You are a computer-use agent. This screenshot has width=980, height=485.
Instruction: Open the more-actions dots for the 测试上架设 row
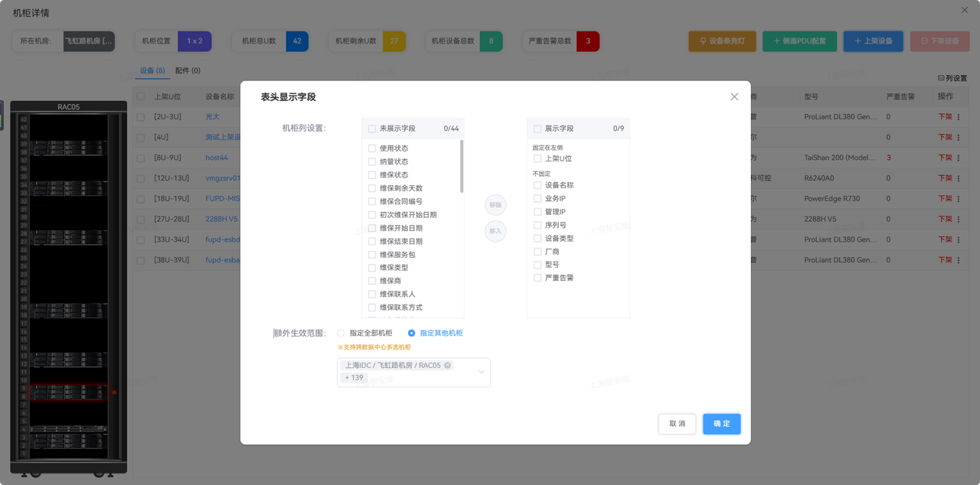(959, 138)
